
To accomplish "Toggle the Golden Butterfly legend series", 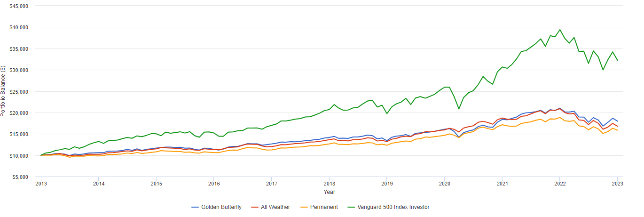I will [x=221, y=207].
